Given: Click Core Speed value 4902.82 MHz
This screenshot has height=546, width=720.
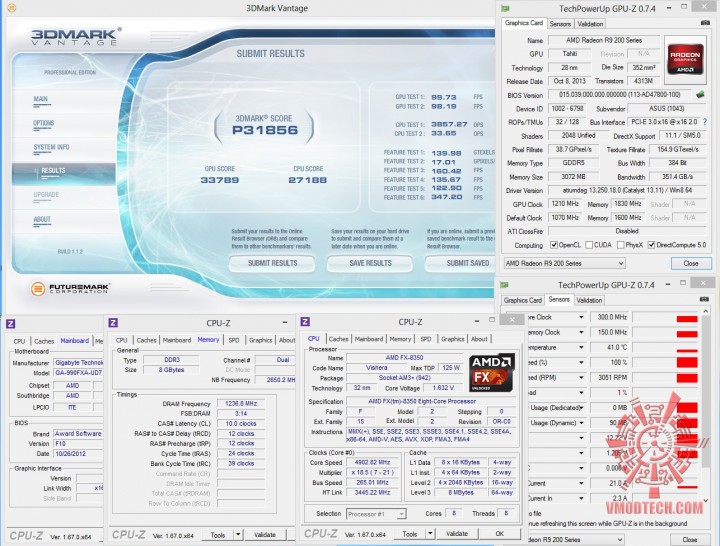Looking at the screenshot, I should 372,462.
